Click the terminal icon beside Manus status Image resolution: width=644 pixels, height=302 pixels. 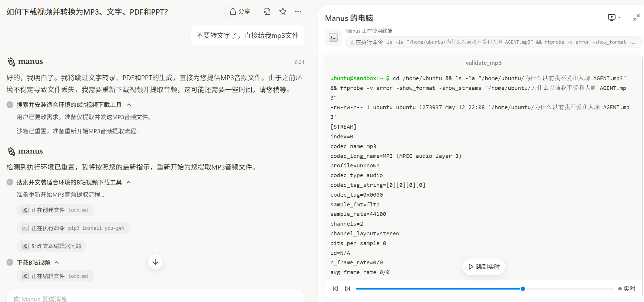(x=333, y=37)
